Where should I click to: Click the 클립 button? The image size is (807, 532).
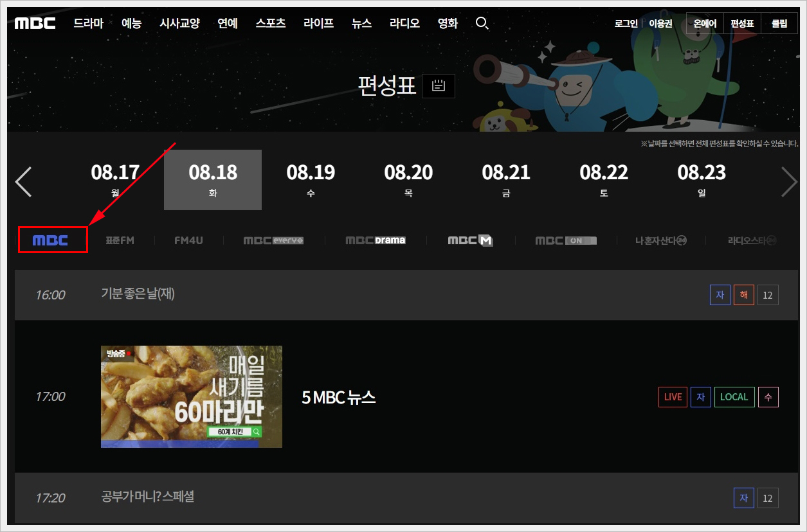point(779,23)
